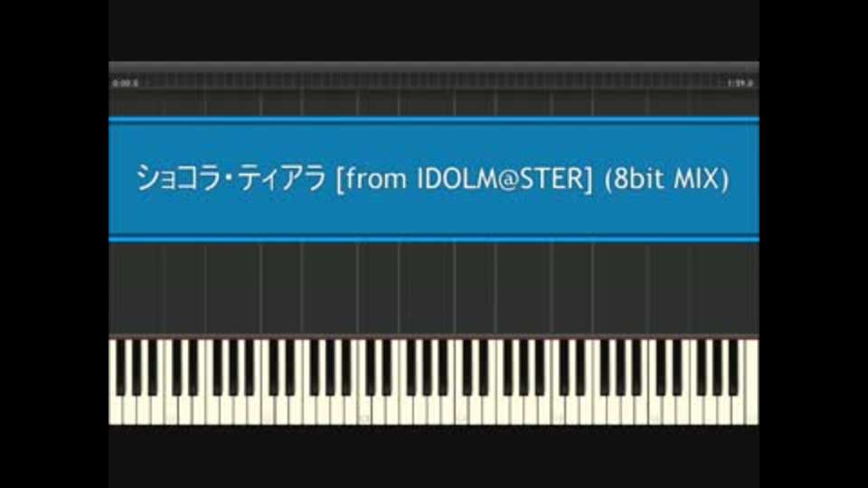This screenshot has height=488, width=868.
Task: Play the highest black key on the keyboard
Action: click(733, 368)
